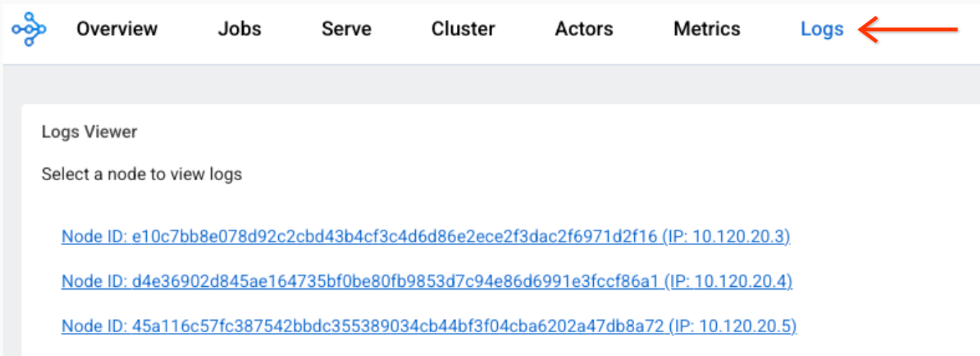
Task: Click the IP 10.120.20.5 link text
Action: click(734, 326)
